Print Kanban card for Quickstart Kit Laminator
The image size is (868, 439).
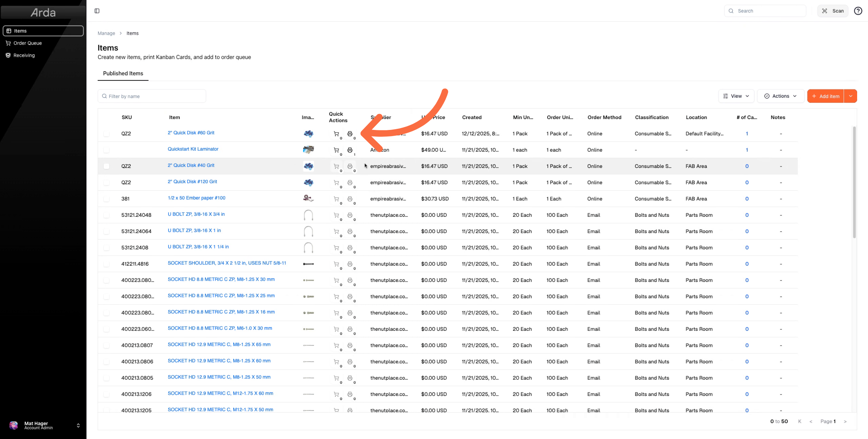point(350,150)
